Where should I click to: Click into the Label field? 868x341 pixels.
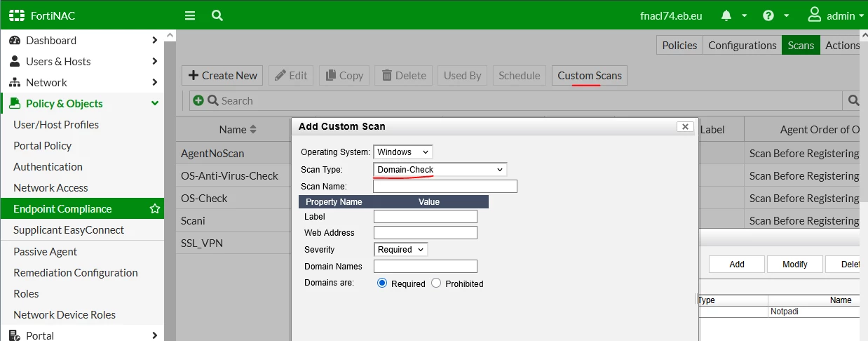tap(426, 216)
